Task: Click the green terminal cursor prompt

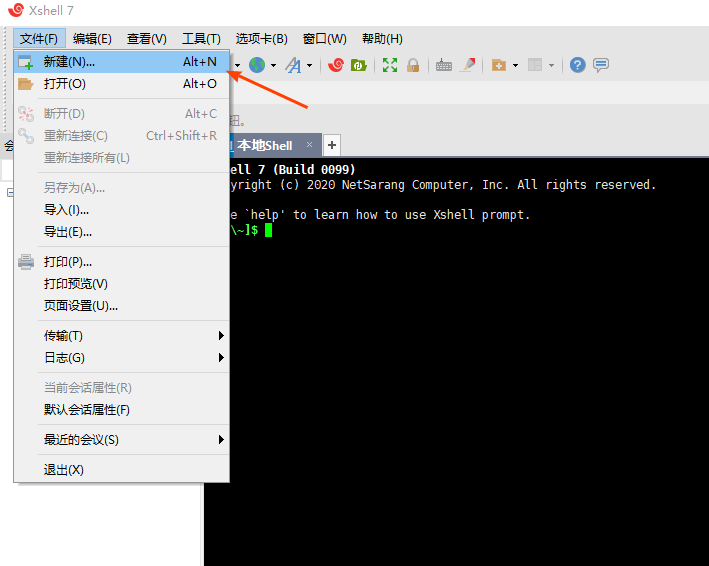Action: coord(269,230)
